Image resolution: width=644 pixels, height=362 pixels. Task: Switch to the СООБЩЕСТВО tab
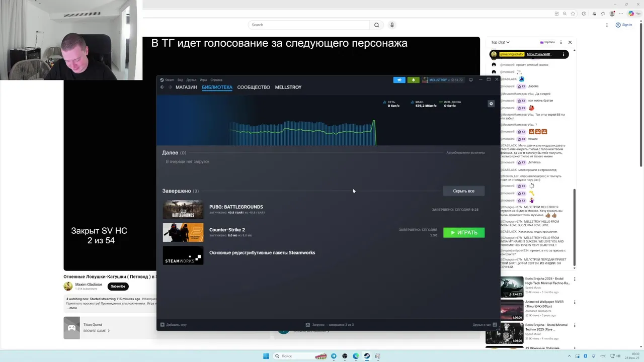254,87
